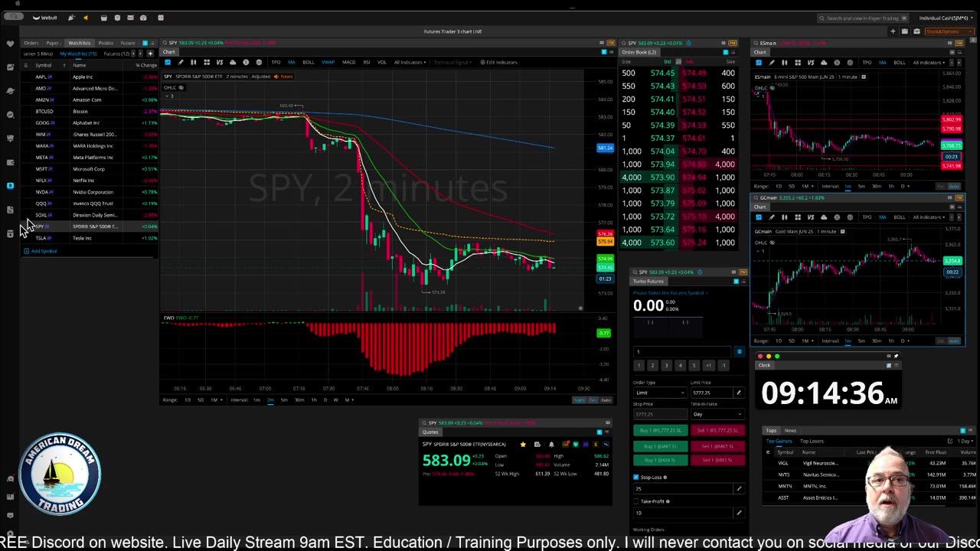Pin the Clock window with pin icon

click(896, 356)
